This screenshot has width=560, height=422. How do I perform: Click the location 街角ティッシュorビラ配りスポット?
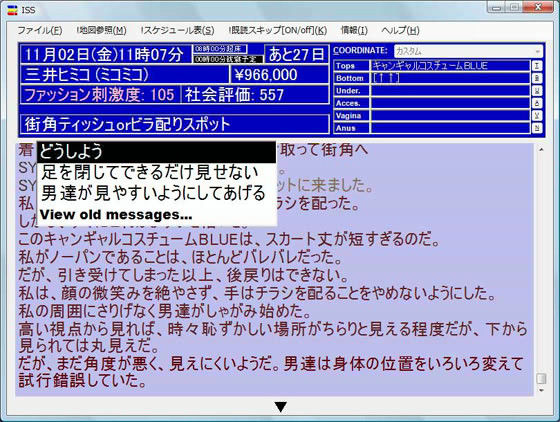point(175,124)
